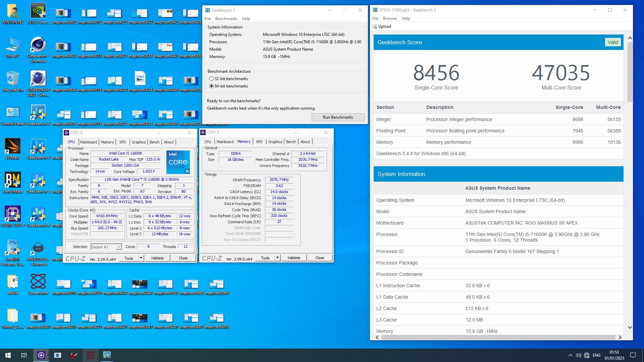Open Tools dropdown arrow in CPU-Z CPU window
This screenshot has width=644, height=362.
tap(141, 258)
